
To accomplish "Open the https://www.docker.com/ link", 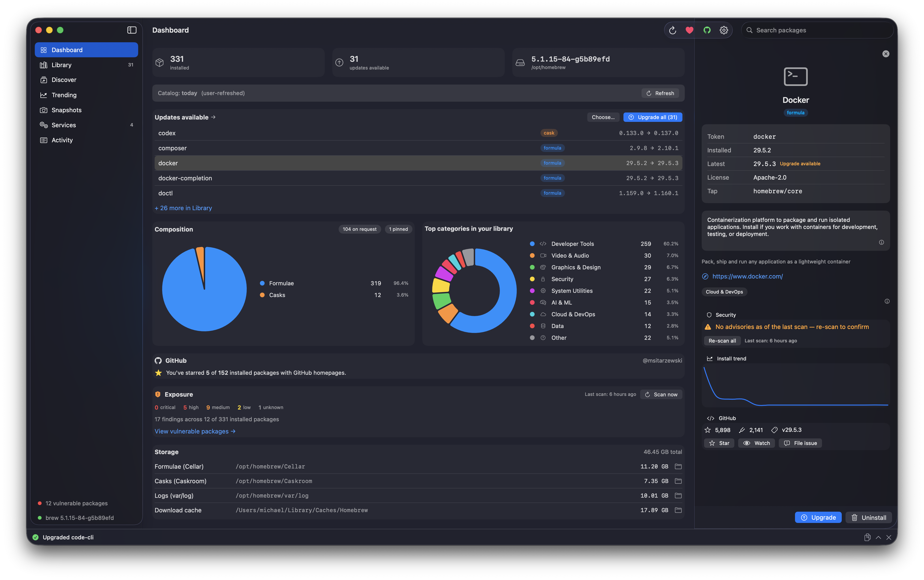I will [x=747, y=276].
